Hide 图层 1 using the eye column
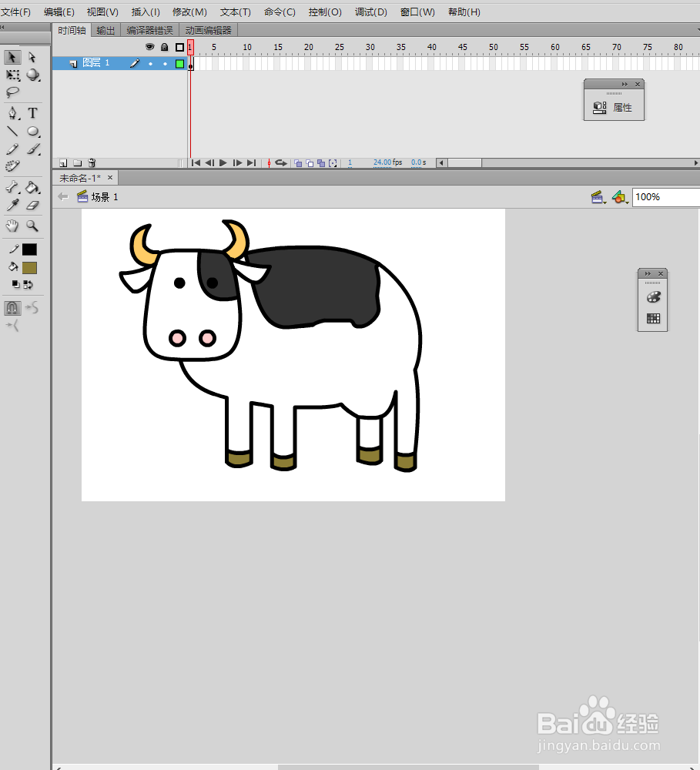This screenshot has height=770, width=700. [150, 63]
